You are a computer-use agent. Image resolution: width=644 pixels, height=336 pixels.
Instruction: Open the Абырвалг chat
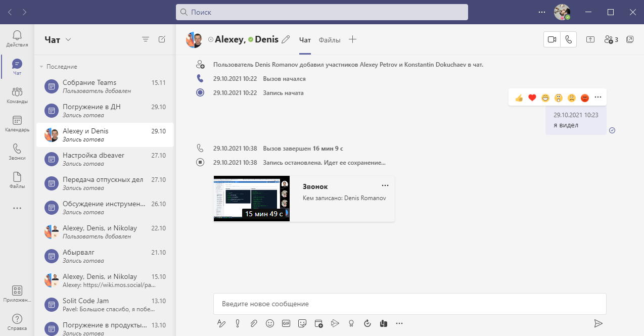[105, 256]
